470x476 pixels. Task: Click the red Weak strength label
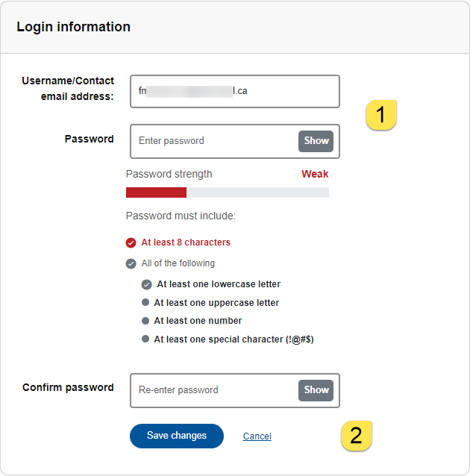coord(315,174)
